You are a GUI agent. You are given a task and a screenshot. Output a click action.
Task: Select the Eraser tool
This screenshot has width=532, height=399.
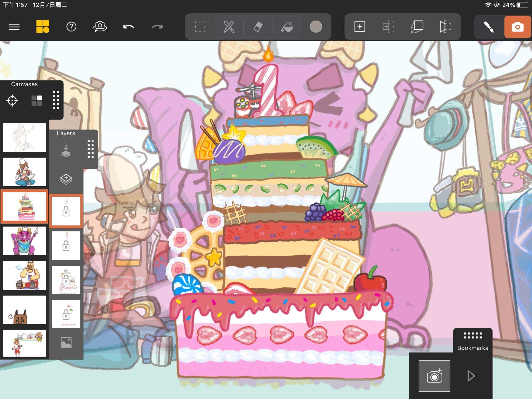pos(258,27)
